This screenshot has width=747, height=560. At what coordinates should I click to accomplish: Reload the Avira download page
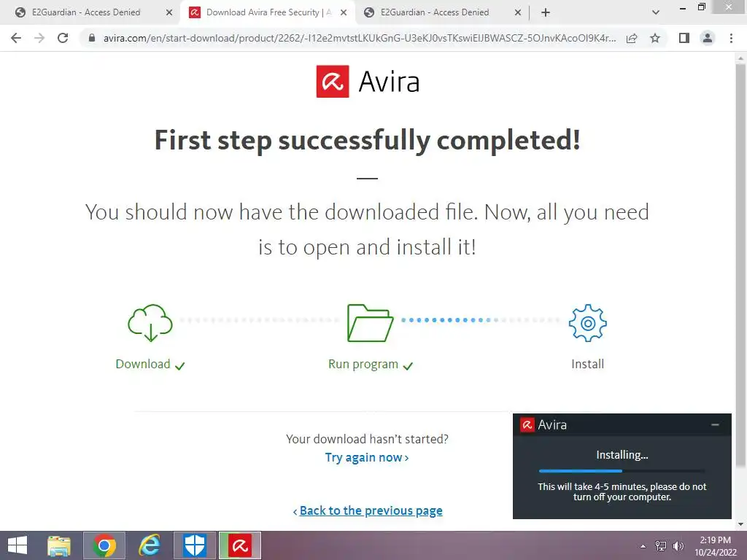click(63, 38)
